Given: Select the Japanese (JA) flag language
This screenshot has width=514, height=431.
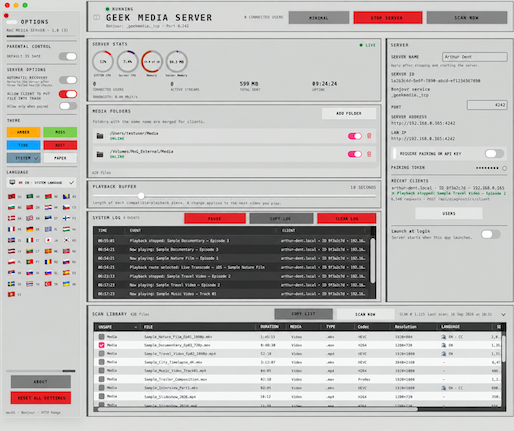Looking at the screenshot, I should click(48, 240).
